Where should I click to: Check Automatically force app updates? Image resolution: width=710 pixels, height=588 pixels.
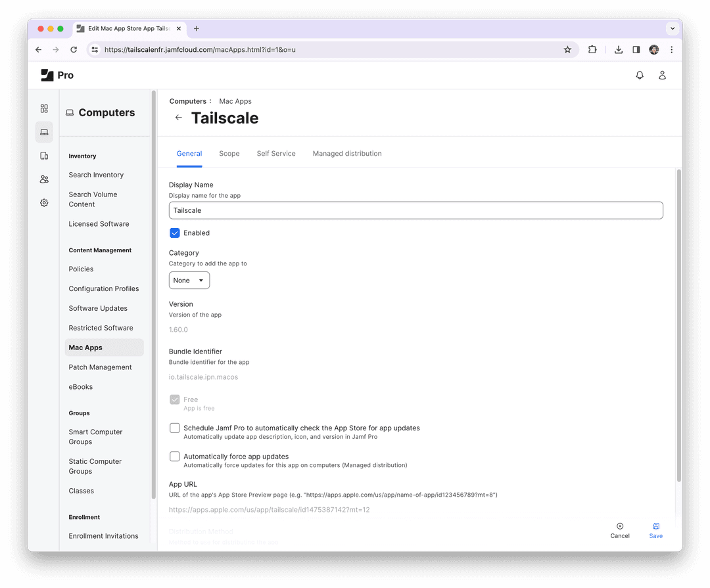pos(174,456)
